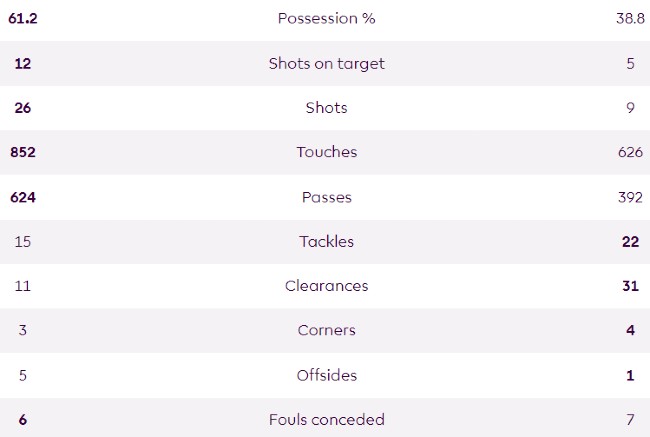Click the 624 passes value

click(23, 197)
